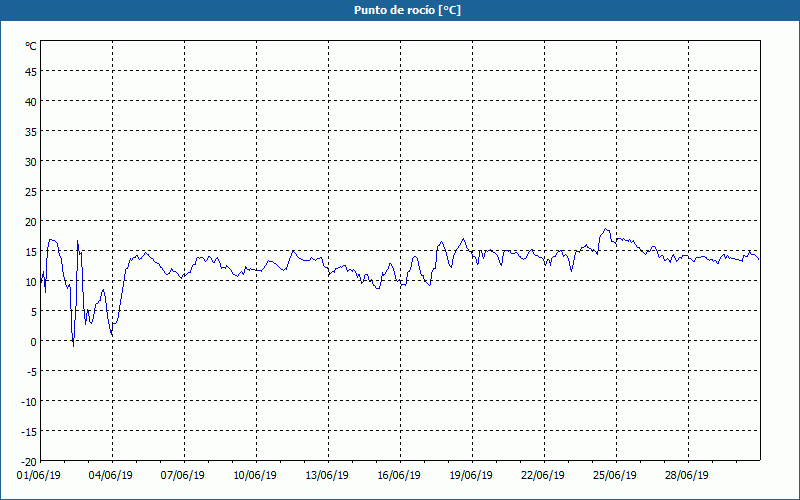Click the 28/06/19 date label

(687, 476)
